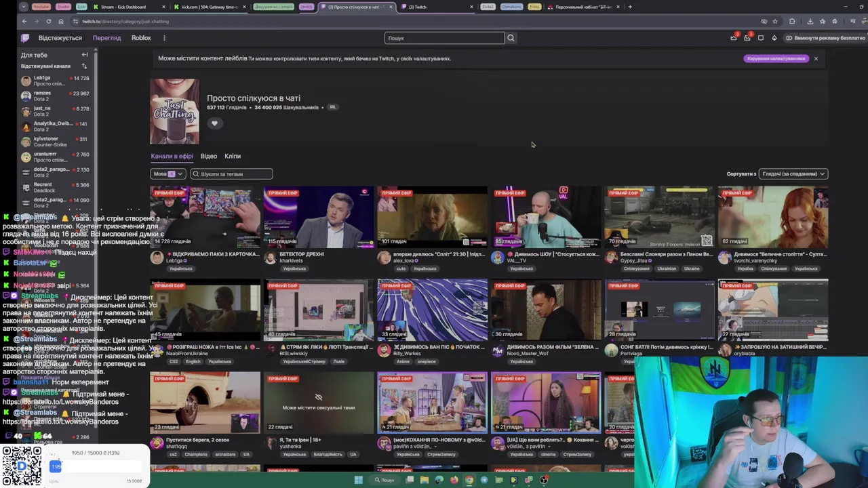Open БЕТЕКТОР ДРЕХНІ stream thumbnail

[318, 217]
